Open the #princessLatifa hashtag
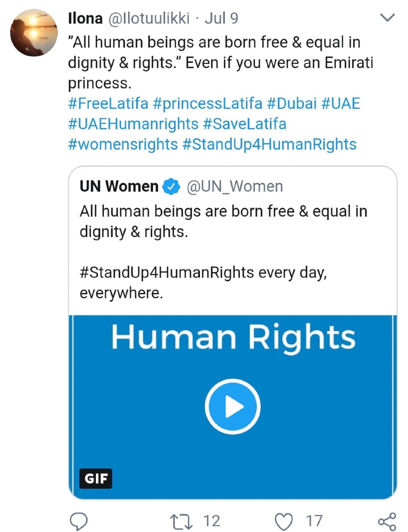408x532 pixels. [208, 103]
